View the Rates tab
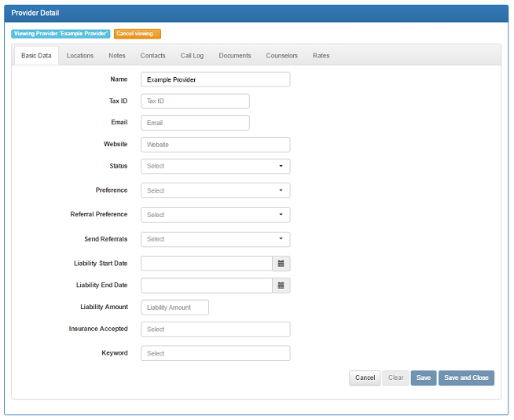The height and width of the screenshot is (420, 514). point(321,56)
